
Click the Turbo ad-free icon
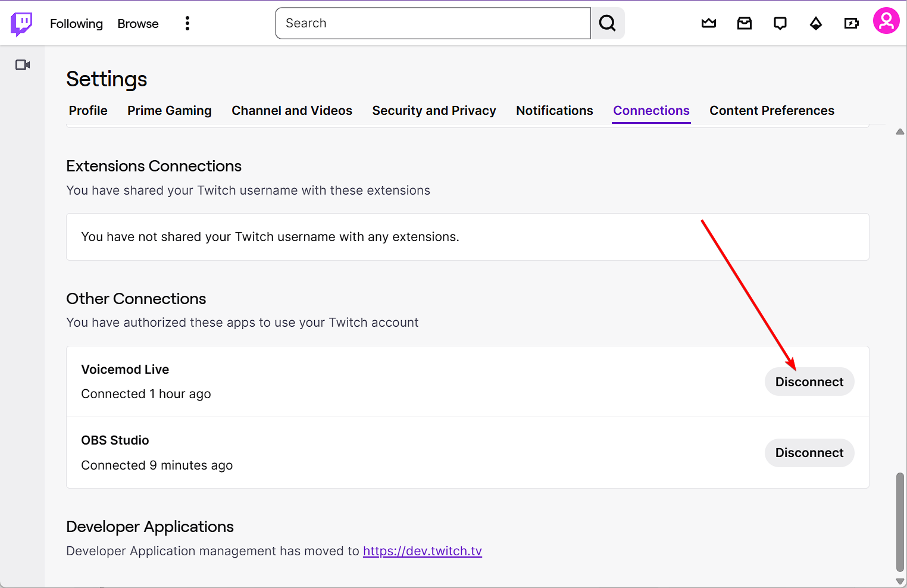coord(851,23)
